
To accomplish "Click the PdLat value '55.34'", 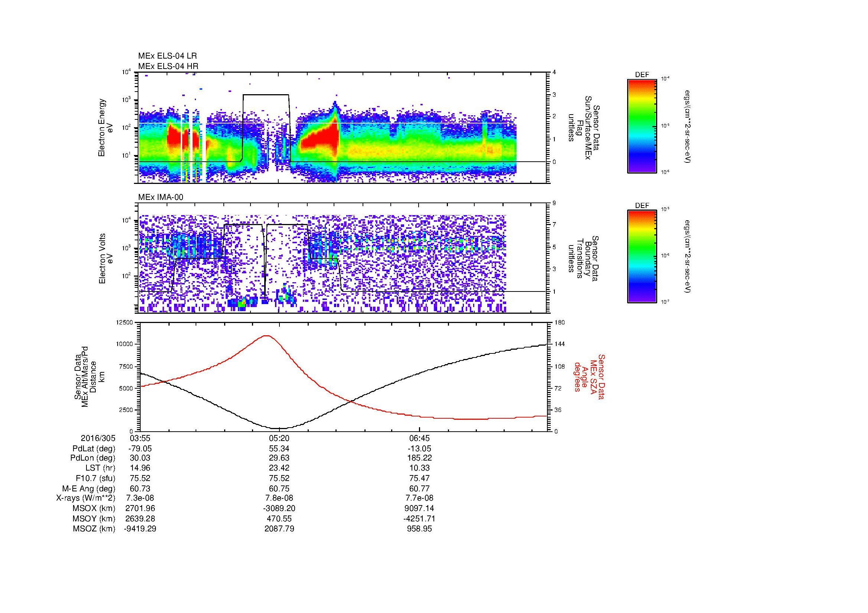I will [279, 449].
